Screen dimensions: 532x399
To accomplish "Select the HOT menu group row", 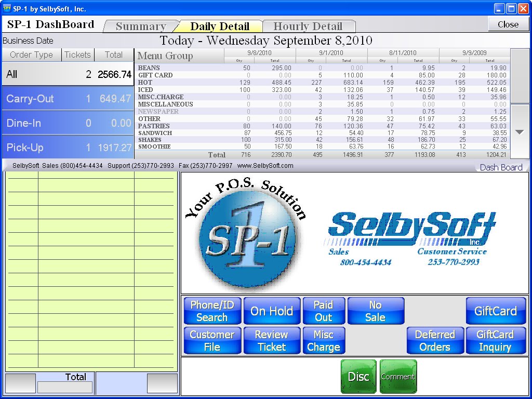I will [x=322, y=83].
